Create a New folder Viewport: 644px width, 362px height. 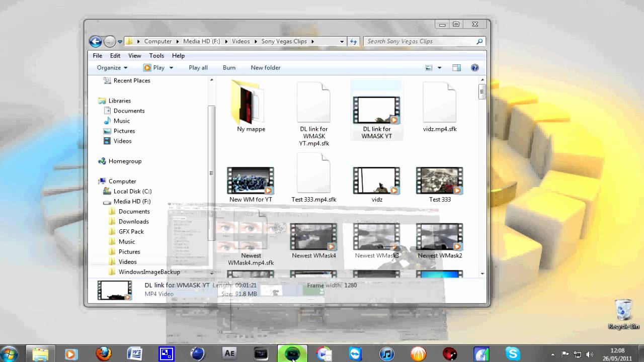266,67
